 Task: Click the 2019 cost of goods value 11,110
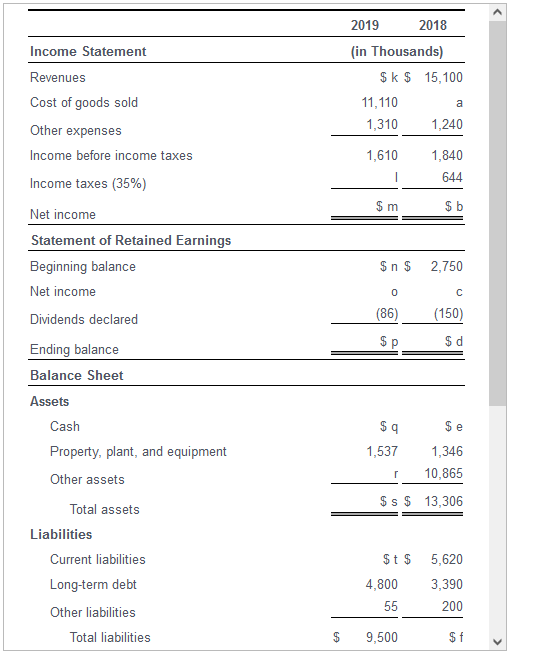click(x=380, y=103)
